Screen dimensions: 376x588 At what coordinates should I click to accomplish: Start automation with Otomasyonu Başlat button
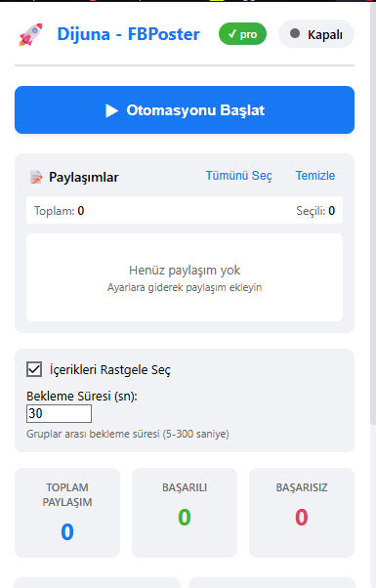tap(185, 109)
